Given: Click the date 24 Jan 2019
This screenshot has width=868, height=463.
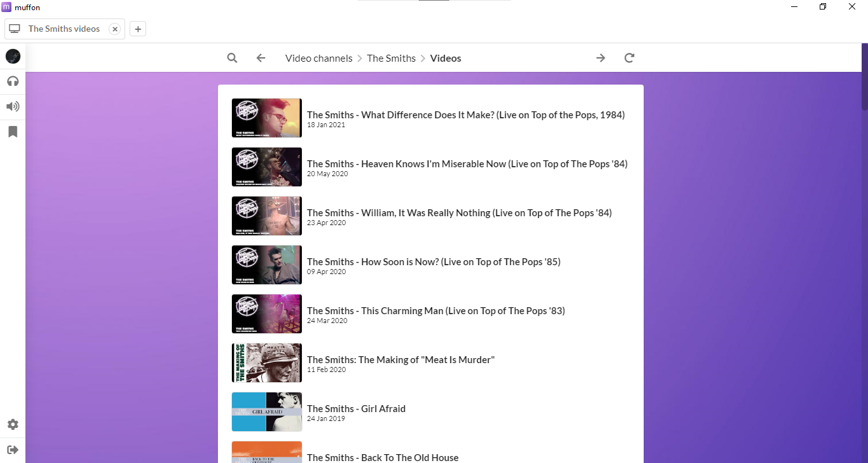Looking at the screenshot, I should click(x=326, y=419).
